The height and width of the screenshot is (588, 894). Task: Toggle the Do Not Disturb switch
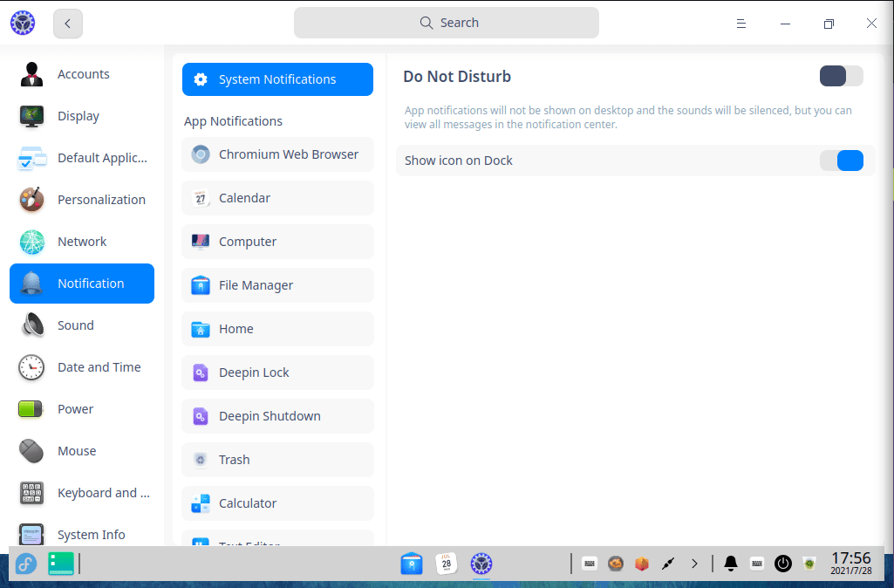point(841,76)
